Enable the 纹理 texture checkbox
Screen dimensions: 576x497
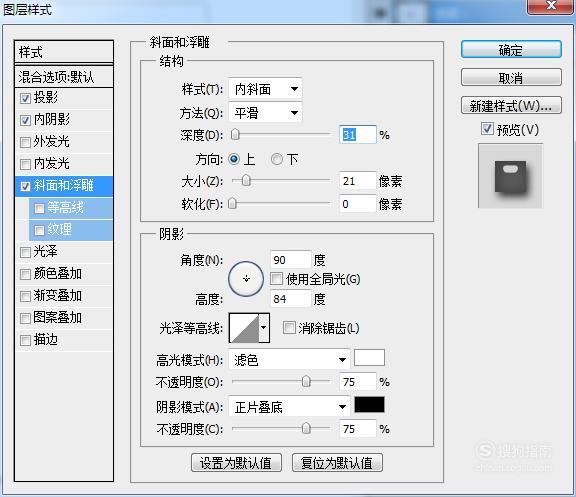(39, 230)
